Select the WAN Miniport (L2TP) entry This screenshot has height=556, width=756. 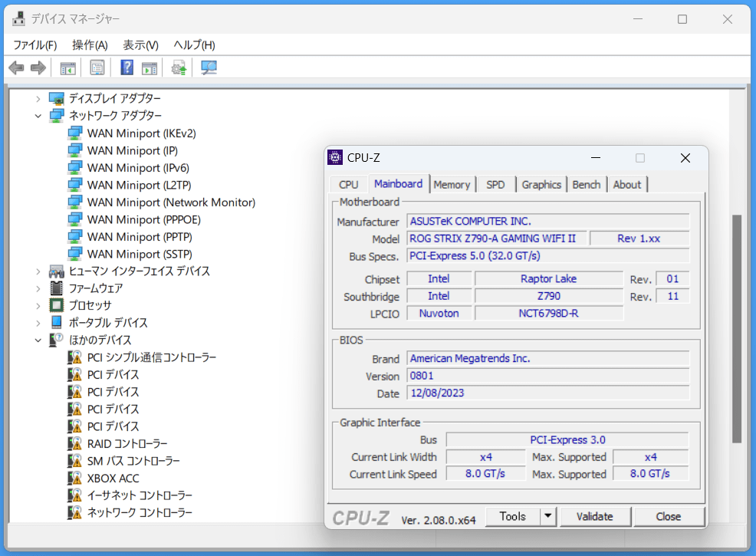(x=140, y=185)
